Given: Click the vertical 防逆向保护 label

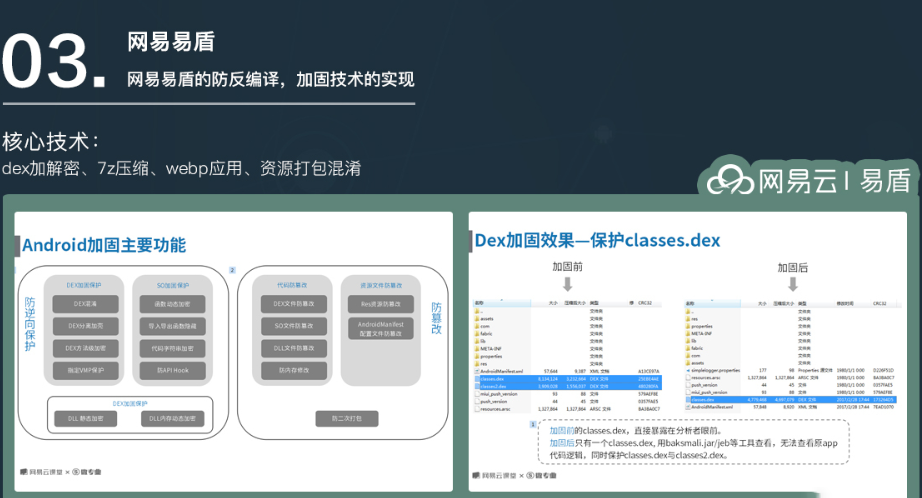Looking at the screenshot, I should click(30, 324).
